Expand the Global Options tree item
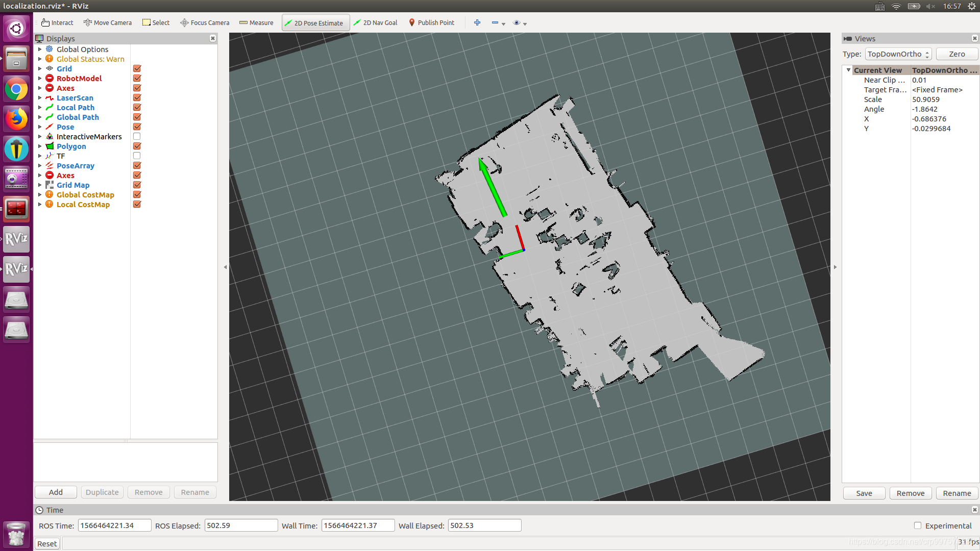 [40, 49]
